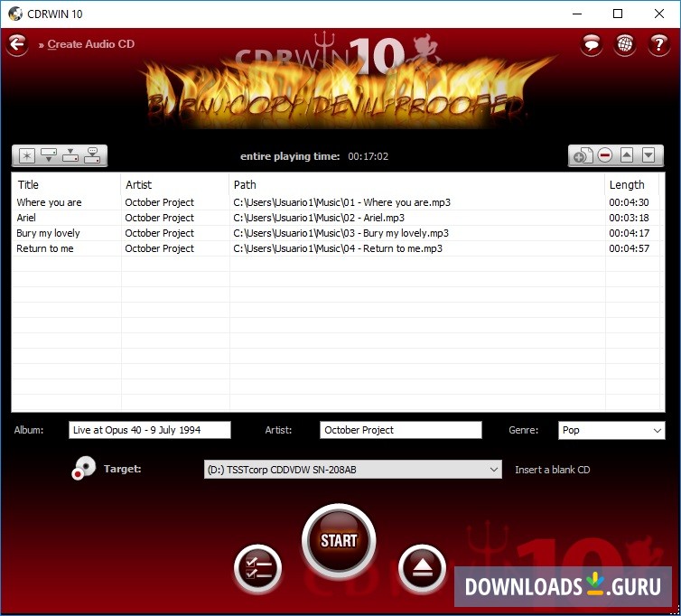This screenshot has height=616, width=681.
Task: Click the Insert a blank CD status text
Action: pyautogui.click(x=553, y=470)
